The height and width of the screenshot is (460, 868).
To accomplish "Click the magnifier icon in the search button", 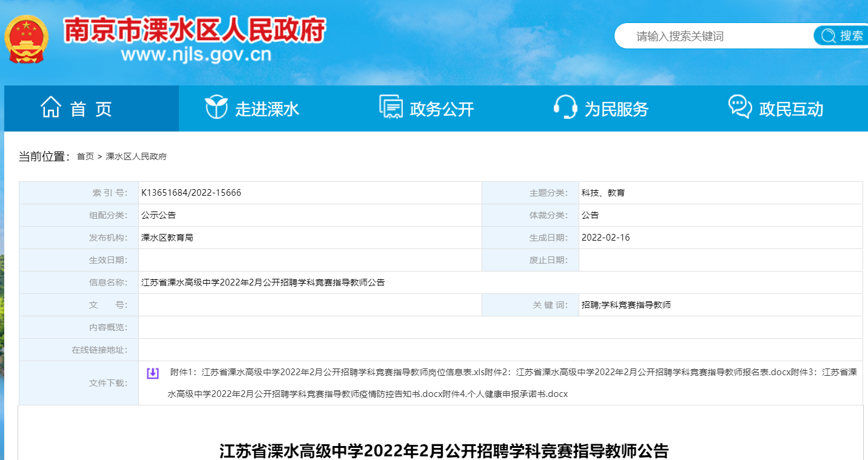I will click(828, 36).
